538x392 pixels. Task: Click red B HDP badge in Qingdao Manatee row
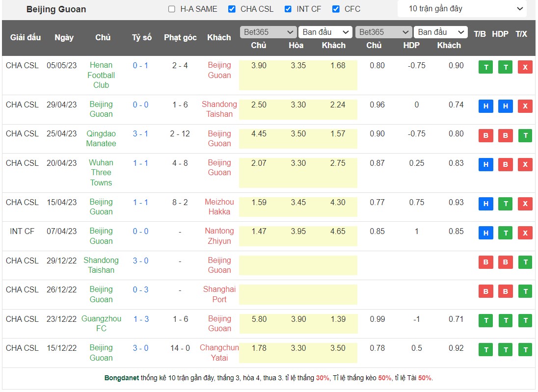pos(505,136)
